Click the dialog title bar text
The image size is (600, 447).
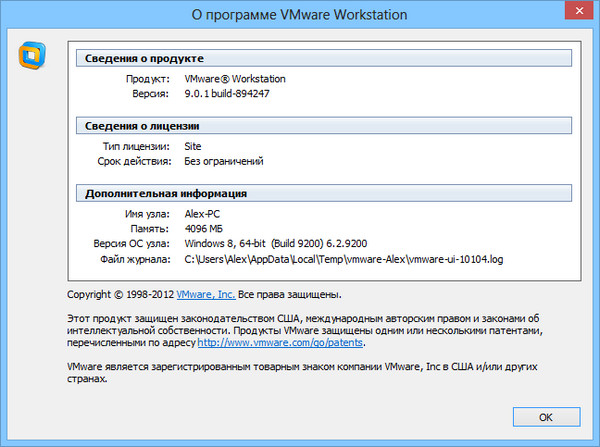coord(300,15)
